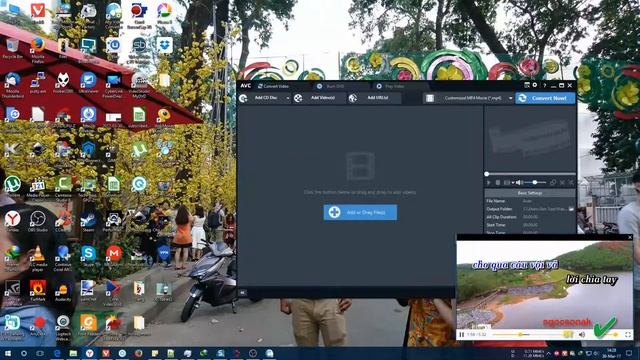This screenshot has width=640, height=360.
Task: Click the play button in AVC preview panel
Action: tap(489, 182)
